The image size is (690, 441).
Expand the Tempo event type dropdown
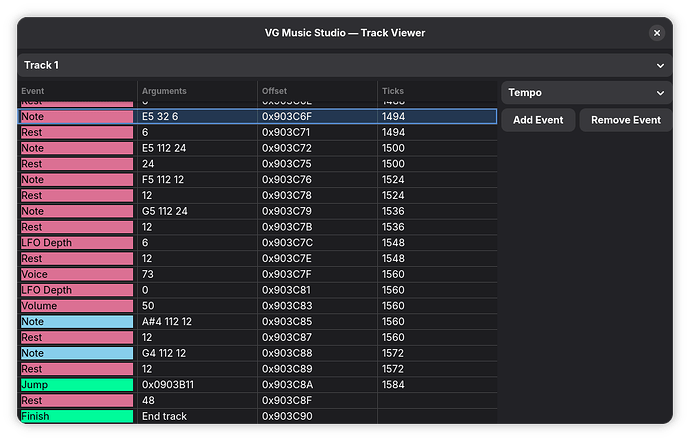click(x=585, y=93)
